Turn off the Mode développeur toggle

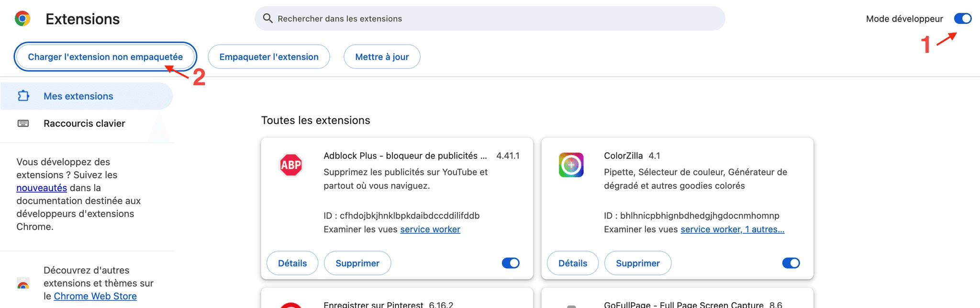click(963, 19)
